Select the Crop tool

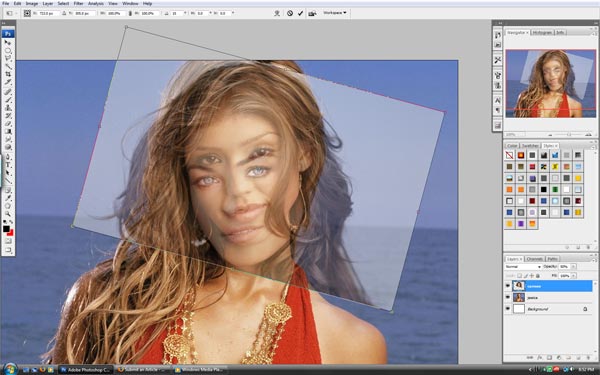8,74
